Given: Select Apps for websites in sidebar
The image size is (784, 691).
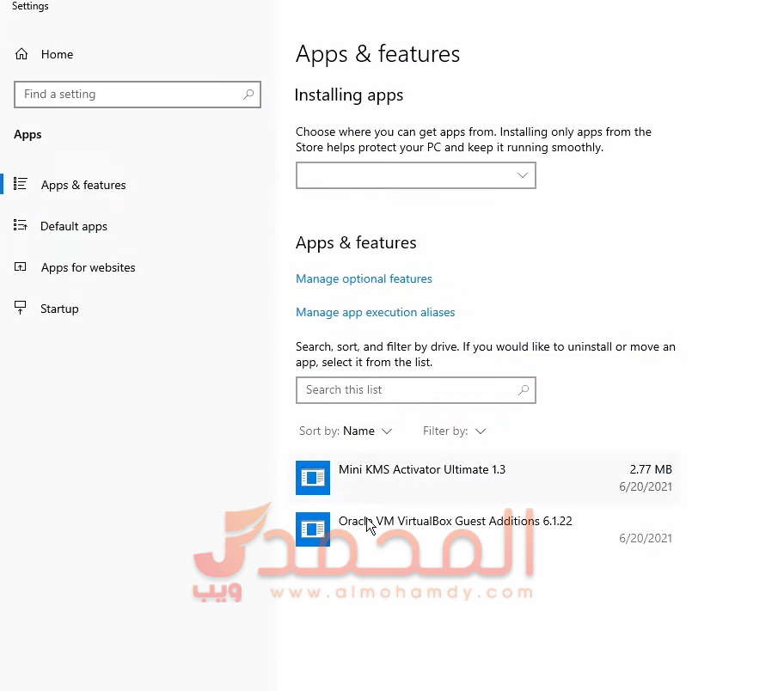Looking at the screenshot, I should (x=88, y=267).
